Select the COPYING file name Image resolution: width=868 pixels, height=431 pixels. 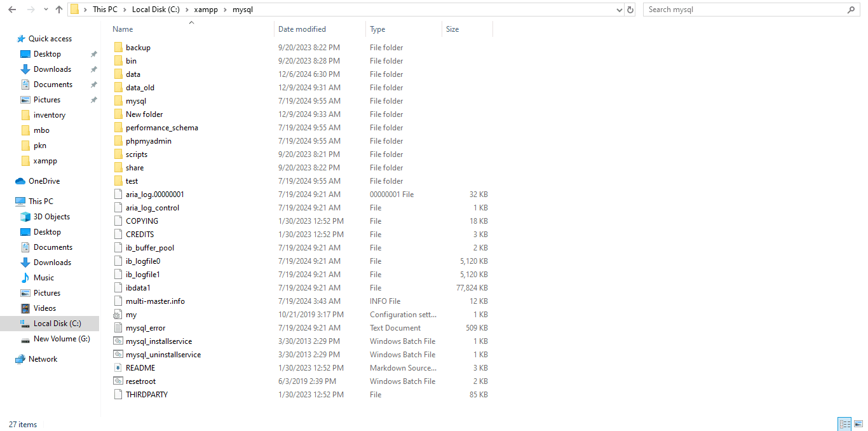(142, 221)
